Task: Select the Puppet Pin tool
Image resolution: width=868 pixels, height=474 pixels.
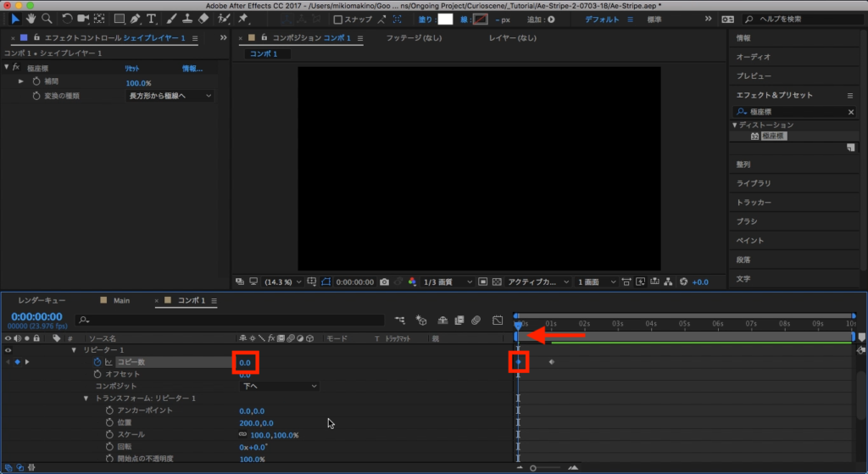Action: (x=243, y=19)
